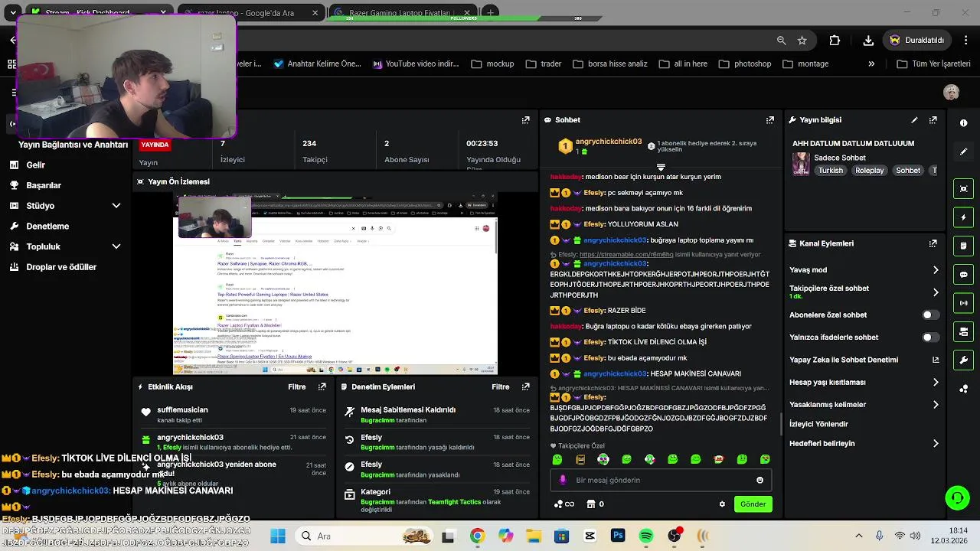Pop out the Kanal Eylemleri panel
Screen dimensions: 980x551
tap(933, 243)
